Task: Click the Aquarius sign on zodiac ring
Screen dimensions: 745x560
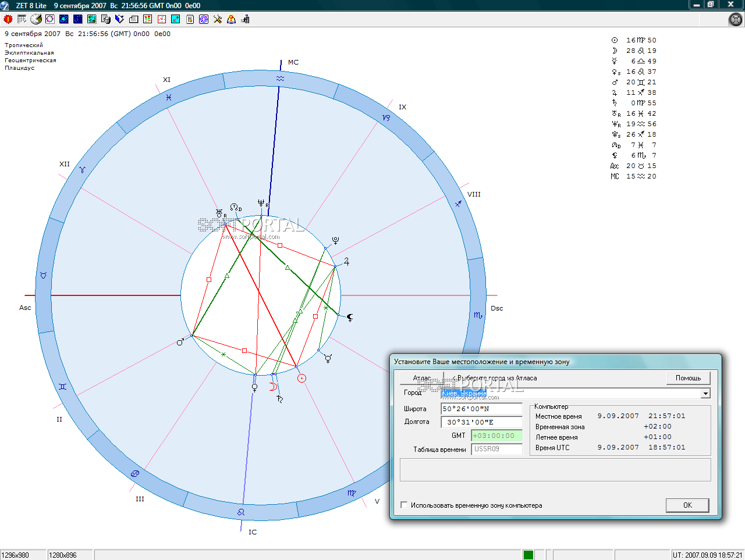Action: coord(280,79)
